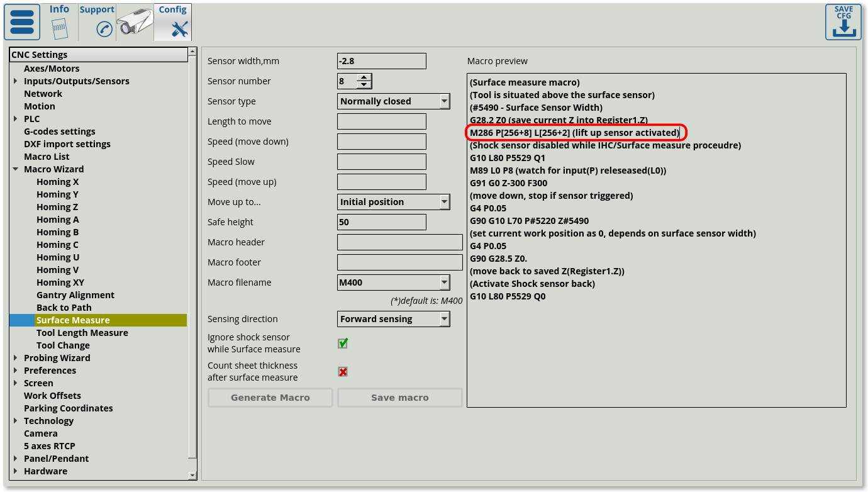
Task: Click the Safe height input field
Action: tap(381, 222)
